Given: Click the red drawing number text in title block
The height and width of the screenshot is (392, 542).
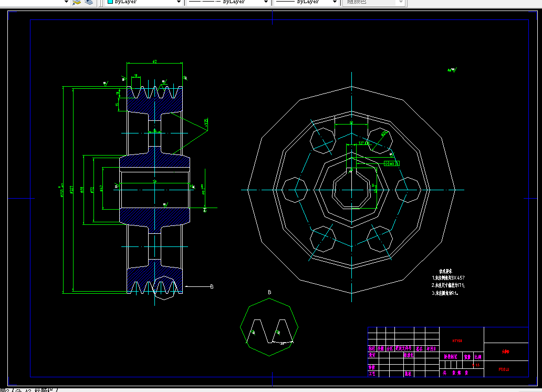Looking at the screenshot, I should [504, 369].
